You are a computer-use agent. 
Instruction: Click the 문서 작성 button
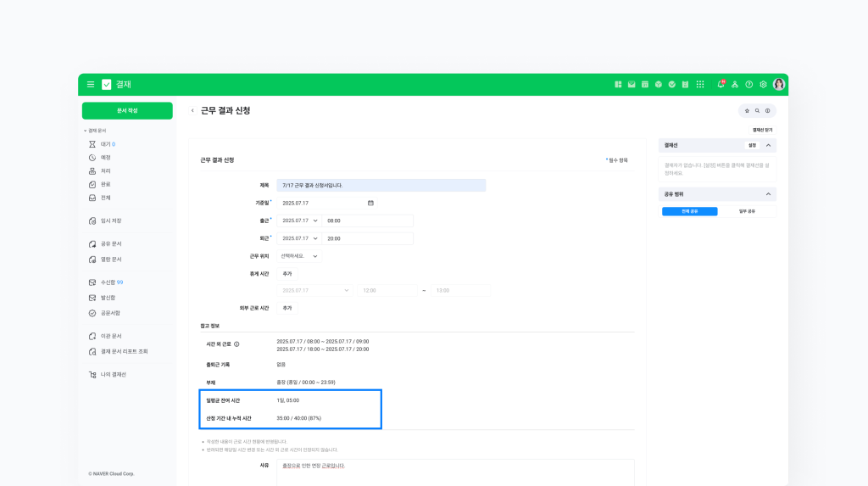[x=127, y=111]
